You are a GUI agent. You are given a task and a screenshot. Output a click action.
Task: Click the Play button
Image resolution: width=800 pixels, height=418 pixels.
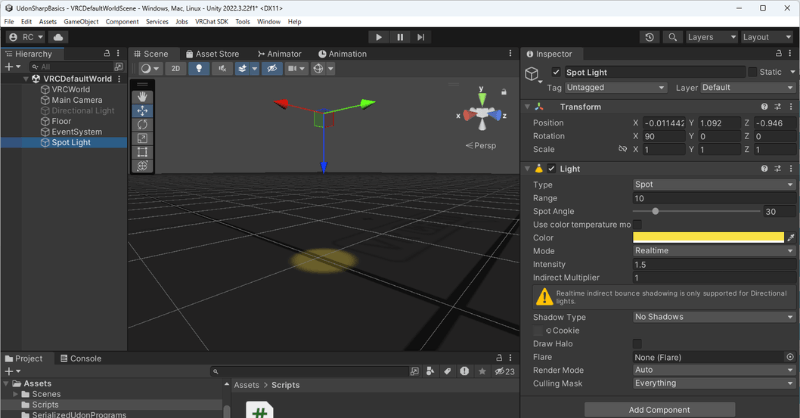tap(379, 37)
